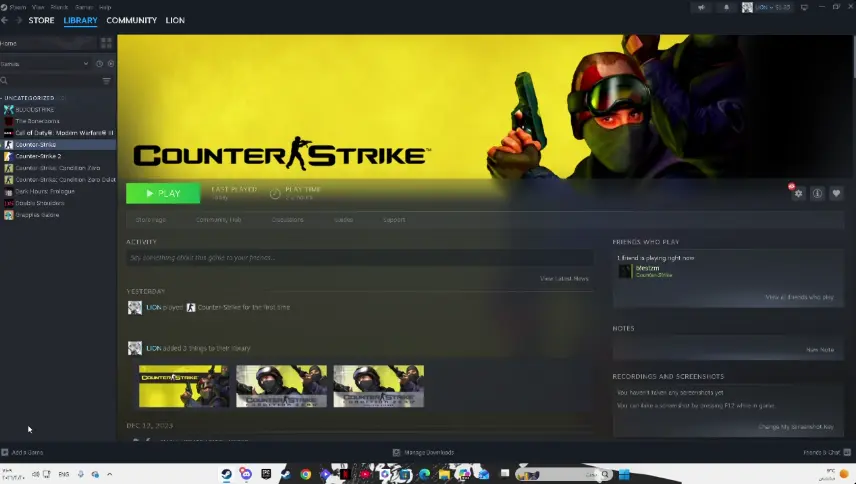Open the rightmost Condition Zero Deleted Scenes thumbnail

pyautogui.click(x=379, y=386)
